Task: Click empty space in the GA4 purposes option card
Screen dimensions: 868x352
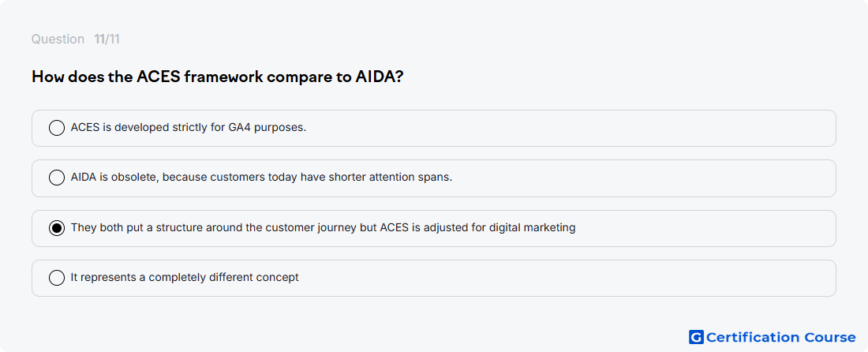Action: pos(571,128)
